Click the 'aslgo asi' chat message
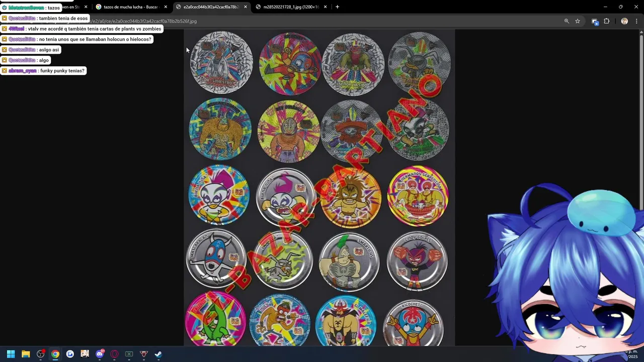644x362 pixels. [31, 50]
